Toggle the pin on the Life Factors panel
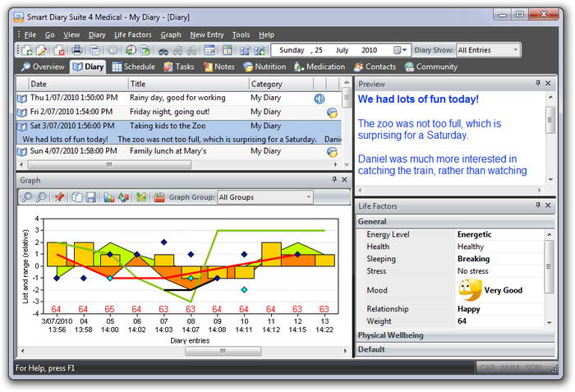575x392 pixels. [538, 205]
